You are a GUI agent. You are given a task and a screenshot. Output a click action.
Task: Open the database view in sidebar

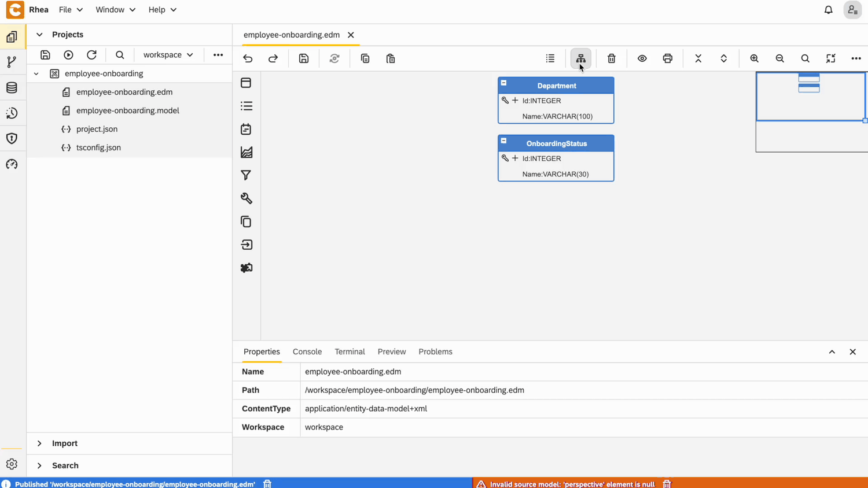[12, 88]
